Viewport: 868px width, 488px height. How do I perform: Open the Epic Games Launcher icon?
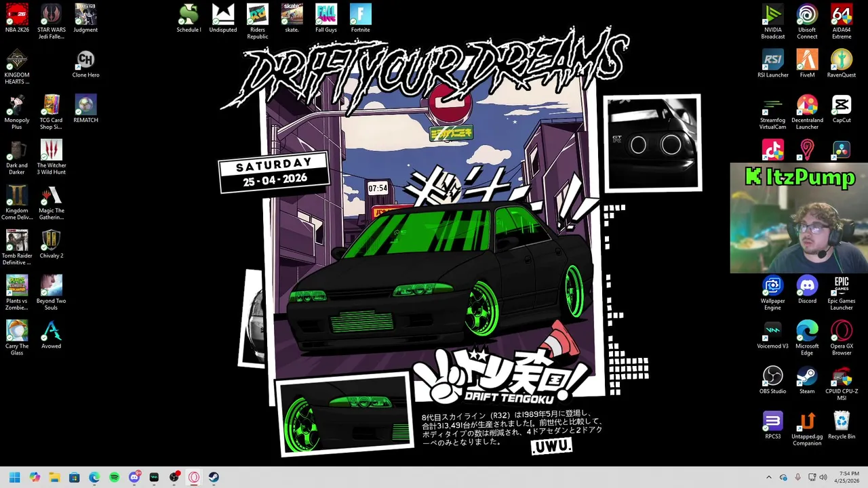(842, 293)
